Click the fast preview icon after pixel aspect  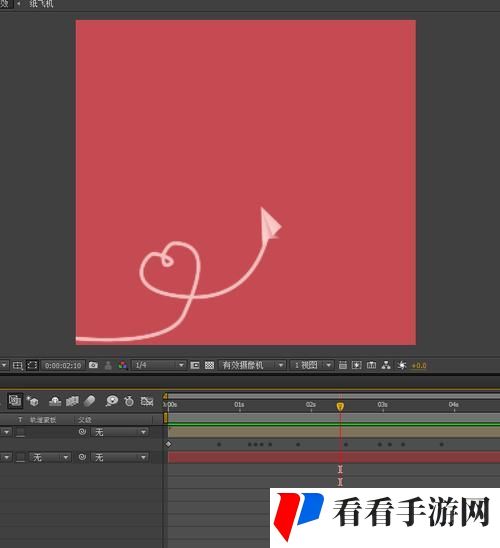click(x=356, y=366)
